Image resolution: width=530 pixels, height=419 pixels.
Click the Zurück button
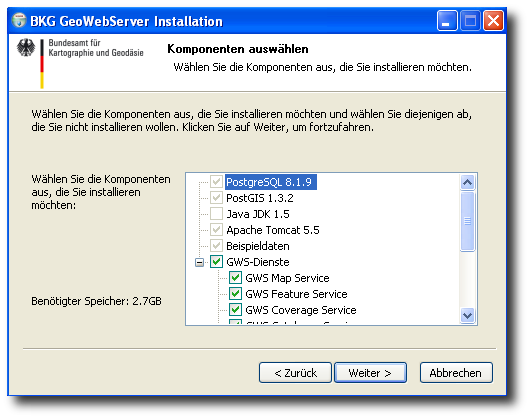[295, 373]
